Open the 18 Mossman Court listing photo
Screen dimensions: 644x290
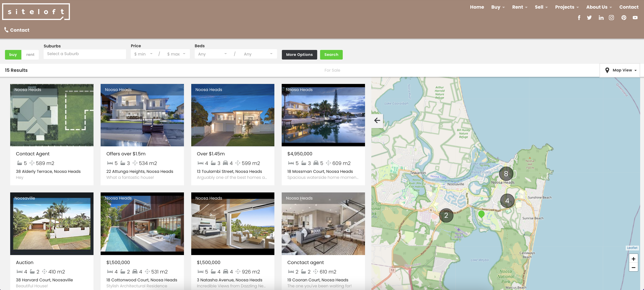[323, 115]
